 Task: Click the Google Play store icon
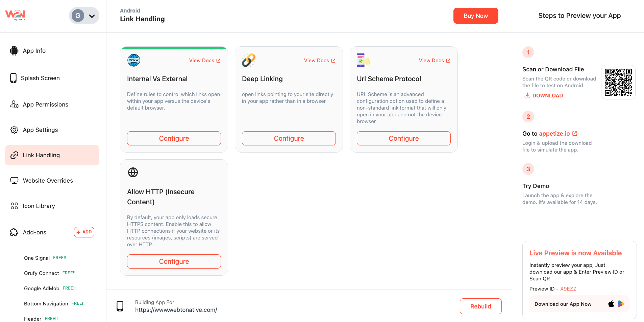point(621,304)
